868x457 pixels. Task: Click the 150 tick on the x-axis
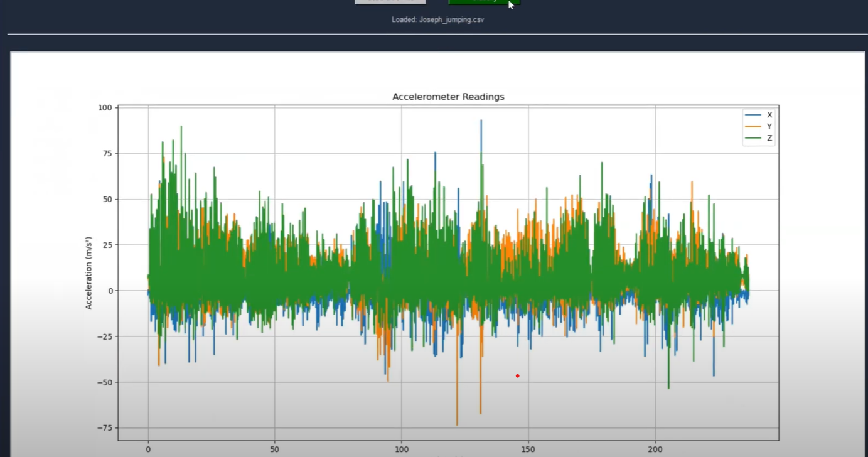[528, 449]
